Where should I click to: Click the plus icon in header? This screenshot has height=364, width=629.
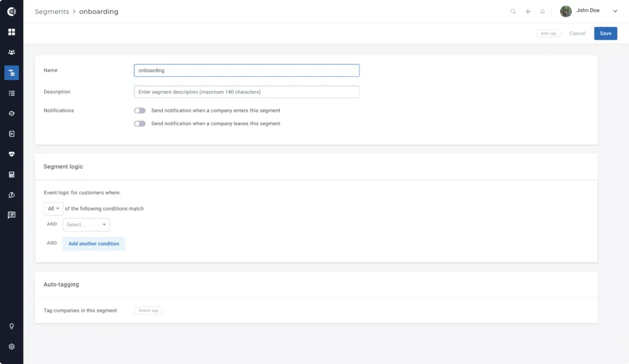click(528, 12)
